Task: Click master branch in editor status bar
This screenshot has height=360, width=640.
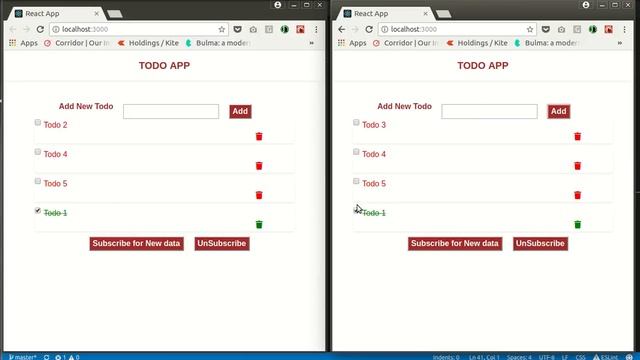Action: (x=22, y=357)
